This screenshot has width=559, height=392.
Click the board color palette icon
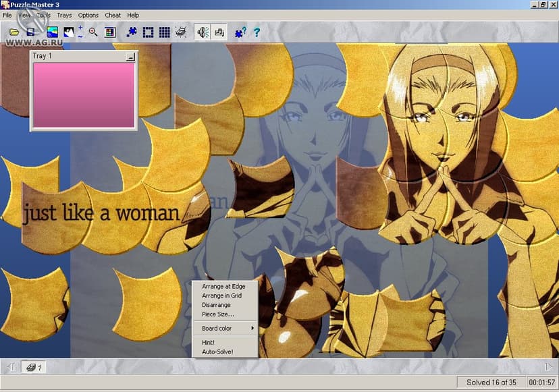[x=110, y=32]
